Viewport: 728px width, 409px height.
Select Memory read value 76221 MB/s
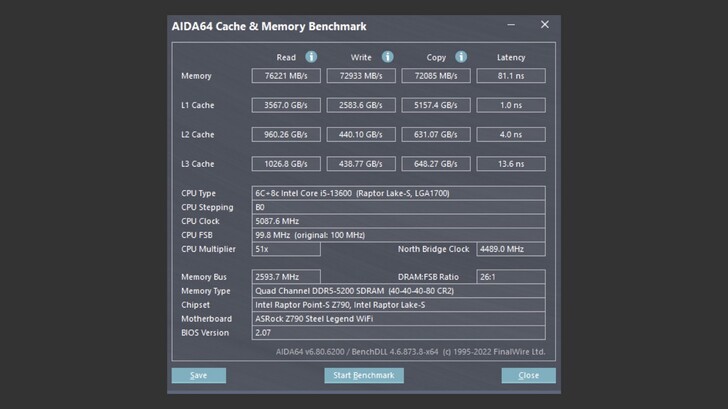tap(286, 76)
